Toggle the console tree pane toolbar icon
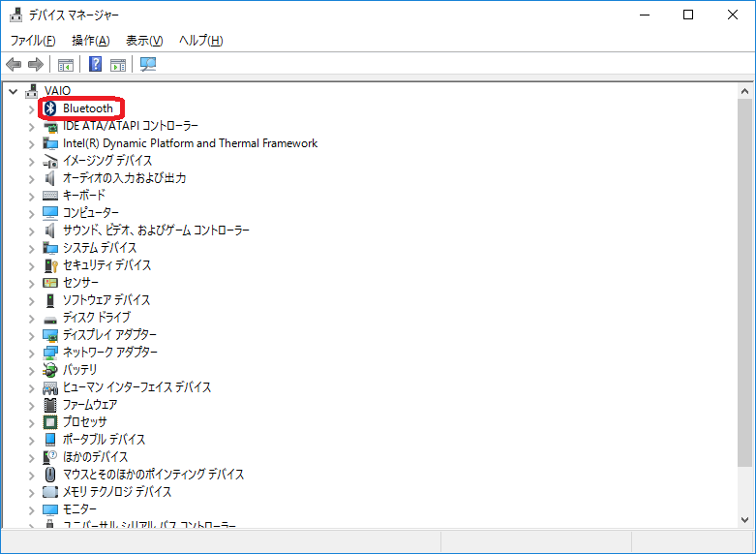This screenshot has width=756, height=554. (66, 64)
